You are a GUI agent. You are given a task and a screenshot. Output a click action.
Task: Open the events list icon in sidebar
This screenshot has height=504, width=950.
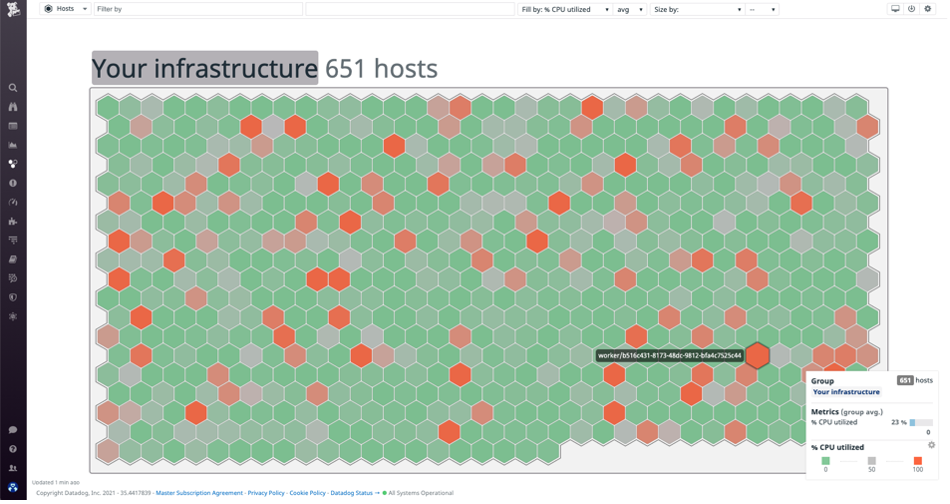(x=13, y=126)
